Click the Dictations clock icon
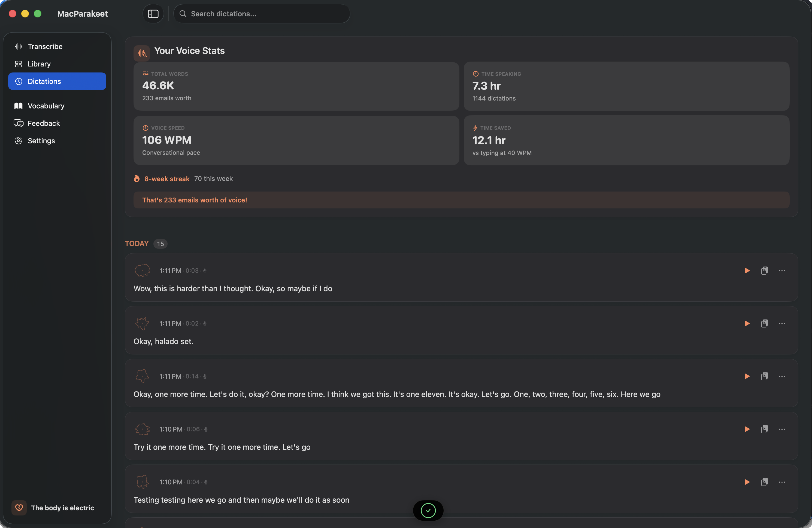The image size is (812, 528). 19,81
